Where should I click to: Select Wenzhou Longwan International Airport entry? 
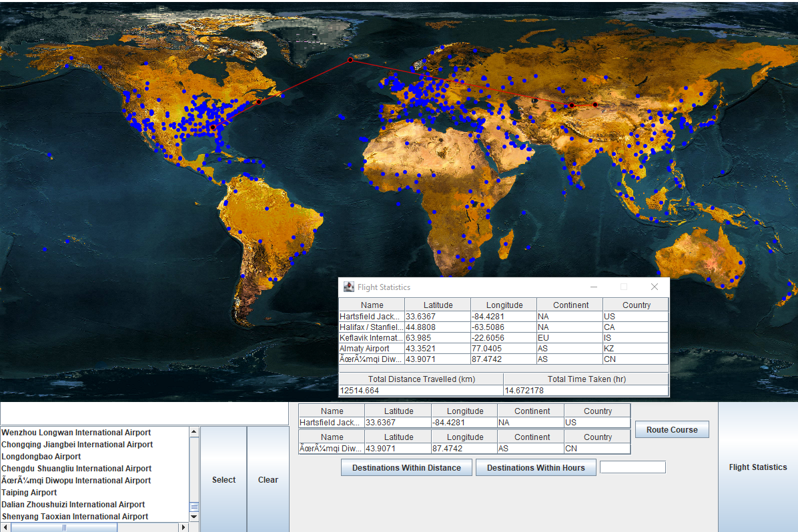click(x=76, y=433)
